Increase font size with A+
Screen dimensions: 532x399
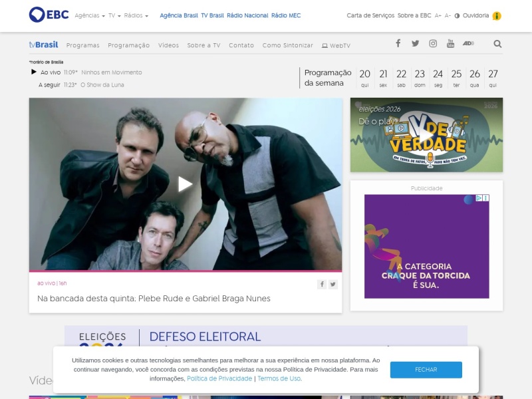438,15
